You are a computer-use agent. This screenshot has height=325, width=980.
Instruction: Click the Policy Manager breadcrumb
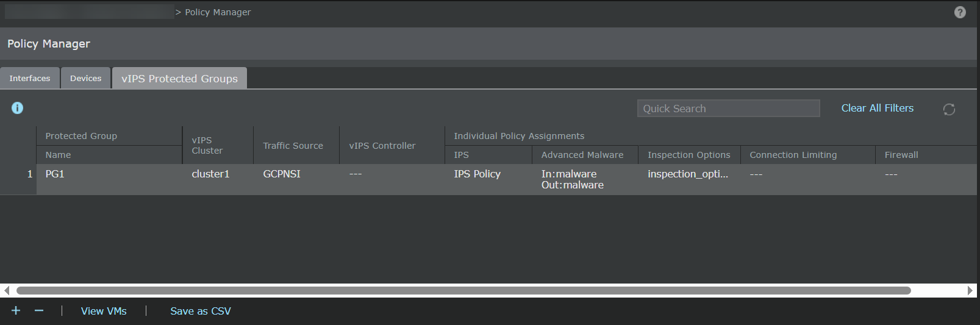(218, 12)
